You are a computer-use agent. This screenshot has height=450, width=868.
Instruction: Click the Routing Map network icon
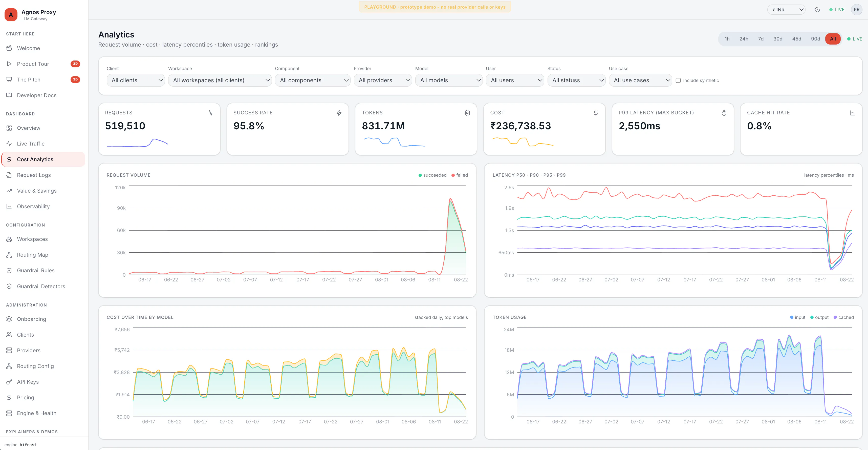click(x=9, y=255)
